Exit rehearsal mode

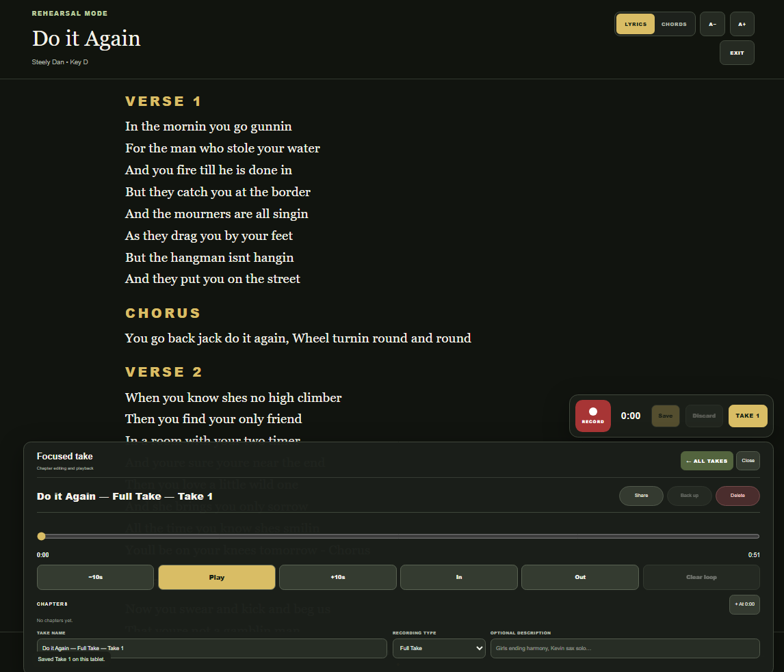[x=737, y=53]
